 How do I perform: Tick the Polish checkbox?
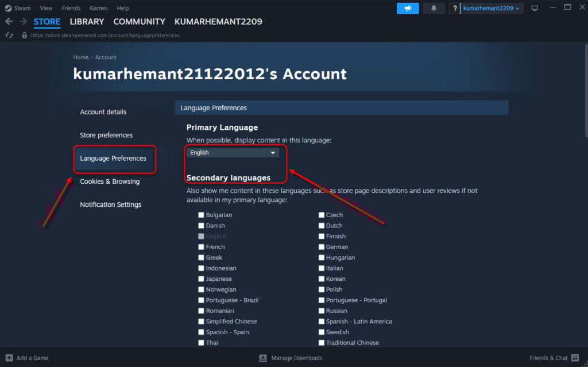[x=322, y=289]
